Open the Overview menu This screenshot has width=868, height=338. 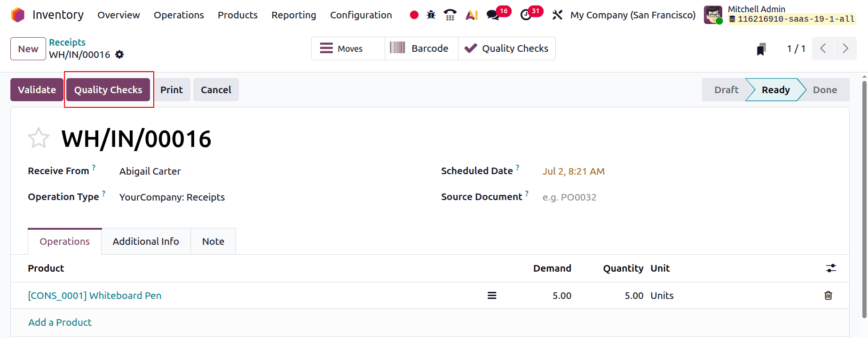pos(118,15)
